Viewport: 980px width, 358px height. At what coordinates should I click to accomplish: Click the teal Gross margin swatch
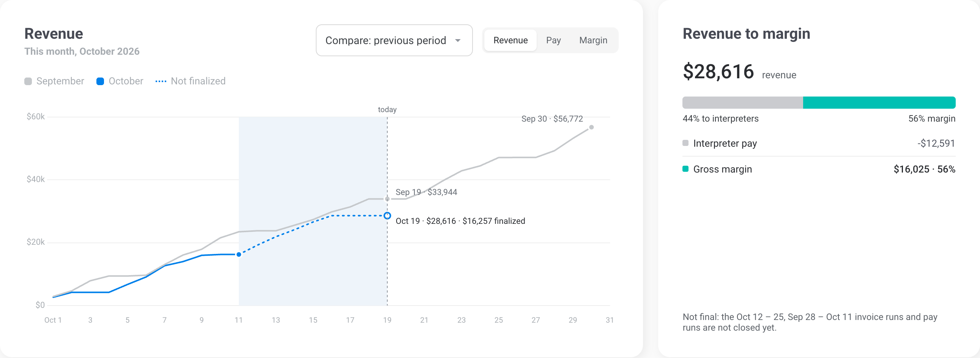tap(685, 169)
